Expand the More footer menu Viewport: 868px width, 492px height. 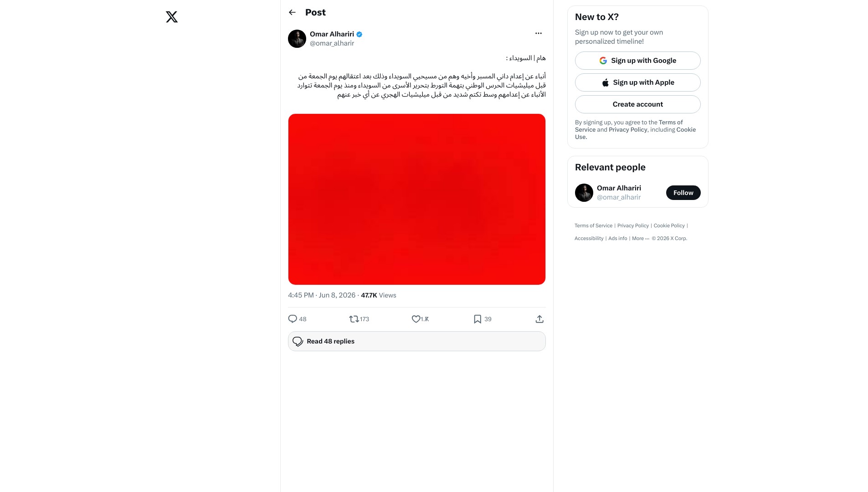640,238
